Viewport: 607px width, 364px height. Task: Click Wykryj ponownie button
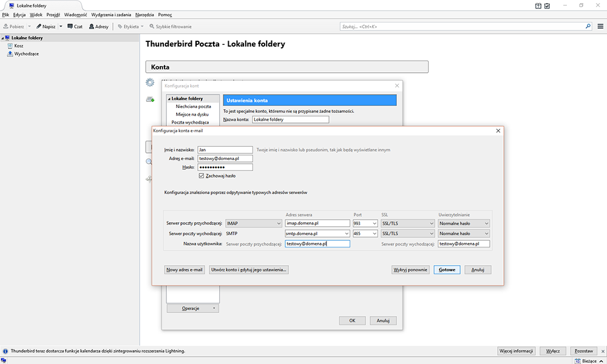pyautogui.click(x=410, y=269)
